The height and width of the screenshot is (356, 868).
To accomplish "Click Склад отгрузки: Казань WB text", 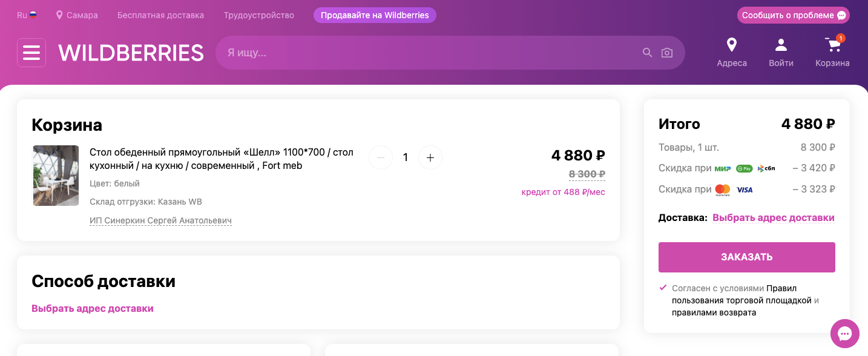I will (146, 202).
